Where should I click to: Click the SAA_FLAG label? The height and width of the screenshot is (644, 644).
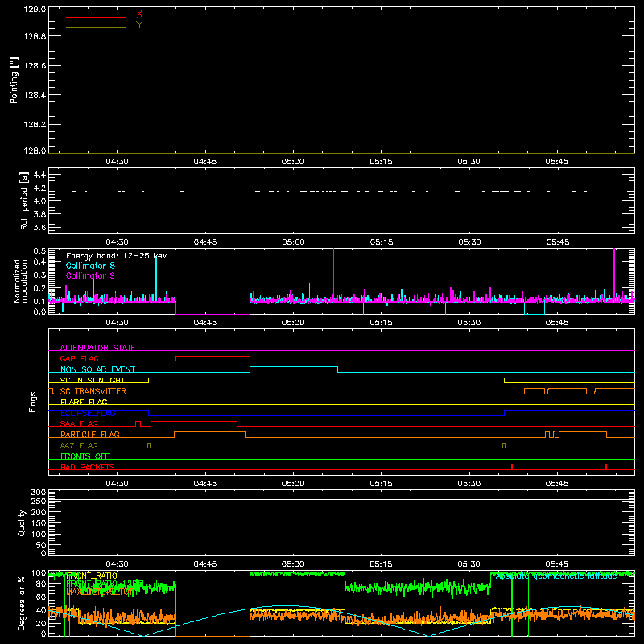pyautogui.click(x=79, y=424)
